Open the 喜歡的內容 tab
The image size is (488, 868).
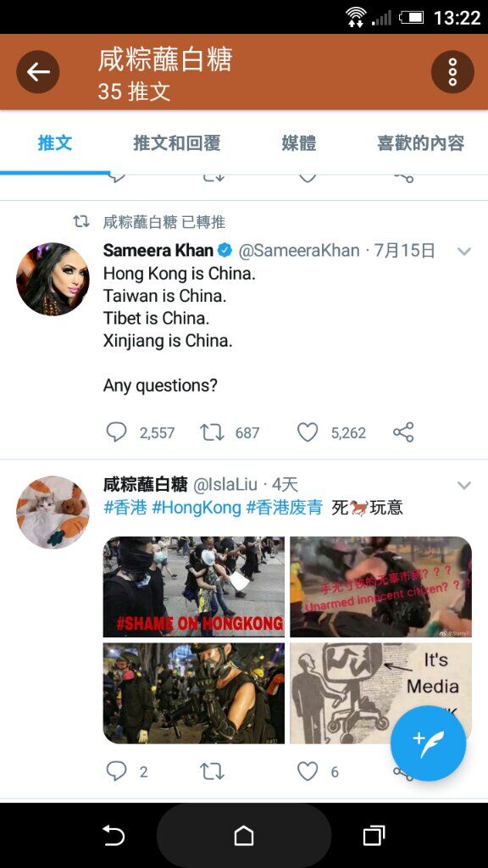click(x=420, y=143)
